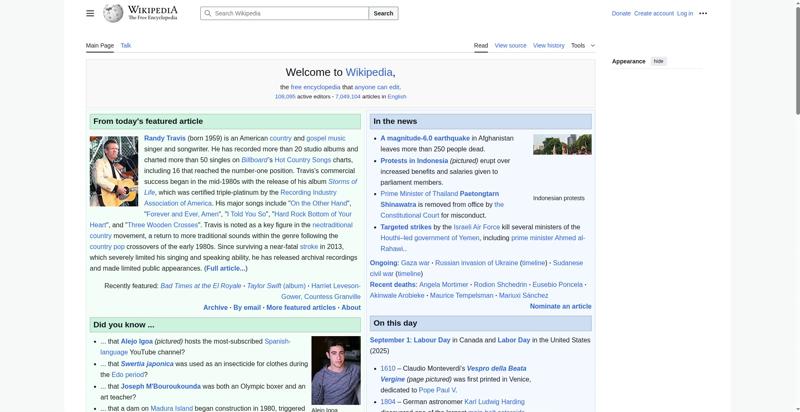Open the Storms of Life album link

(x=251, y=187)
